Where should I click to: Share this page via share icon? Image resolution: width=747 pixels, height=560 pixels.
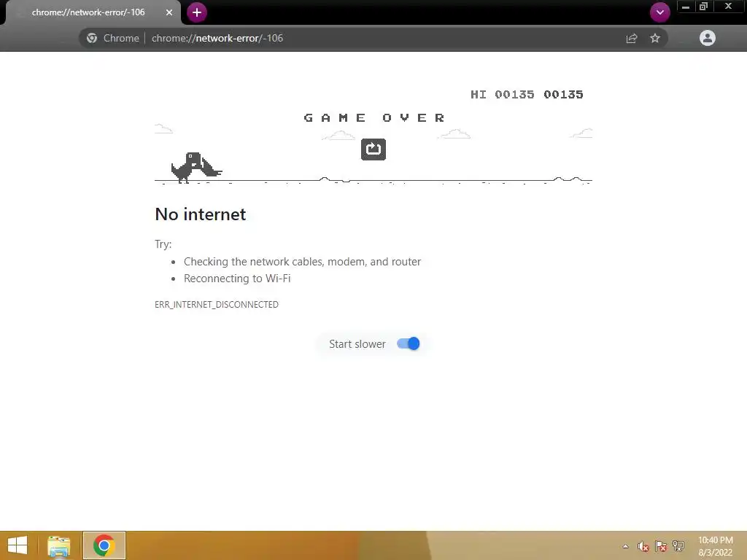coord(632,38)
